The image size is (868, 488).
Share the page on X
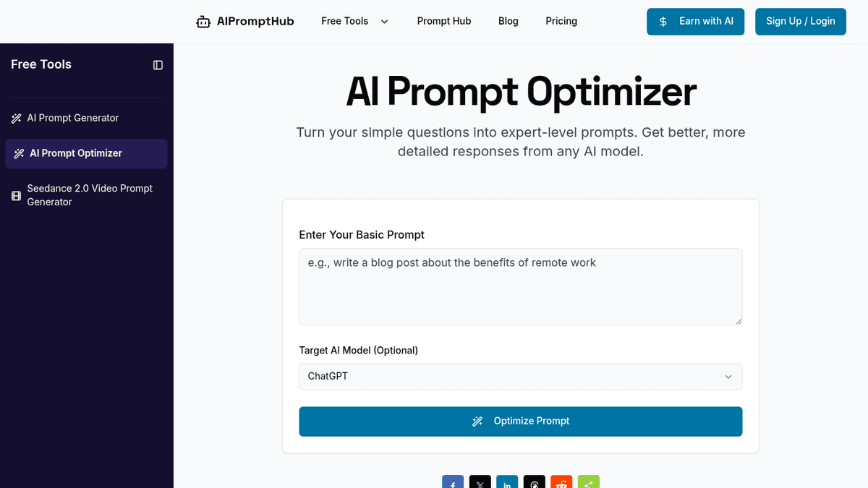[480, 483]
